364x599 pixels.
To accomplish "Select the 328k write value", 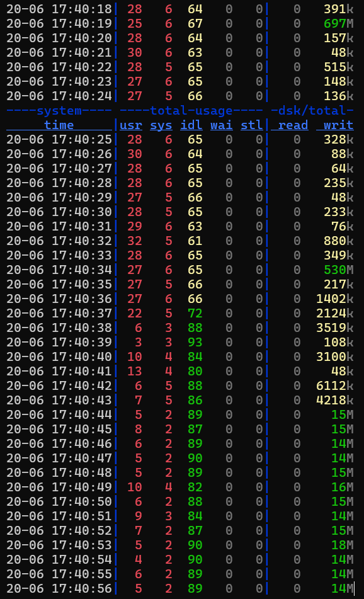I will click(338, 139).
